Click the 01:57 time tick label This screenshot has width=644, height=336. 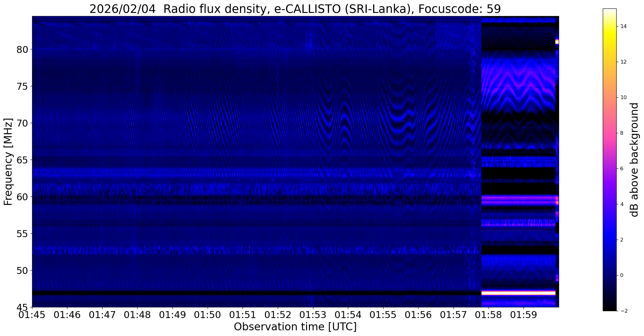pos(453,315)
